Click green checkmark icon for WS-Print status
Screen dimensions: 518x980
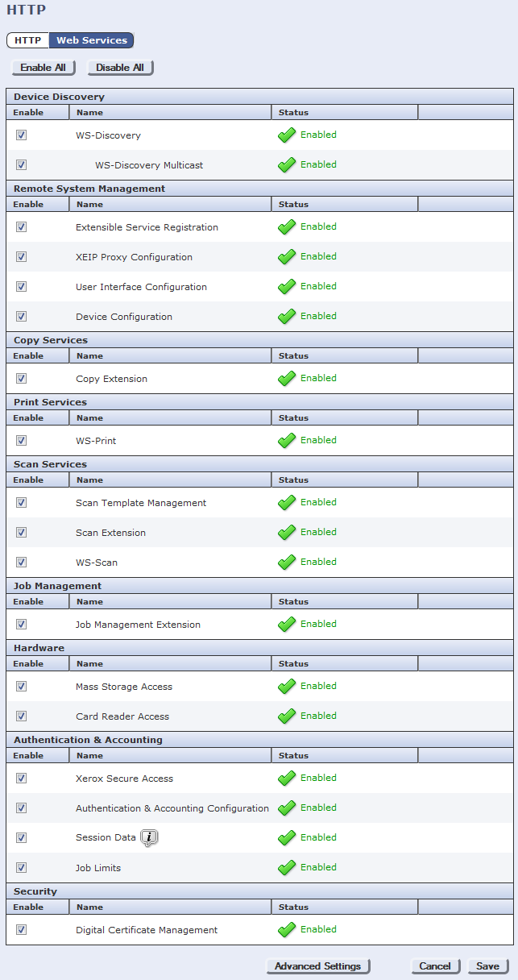[287, 441]
